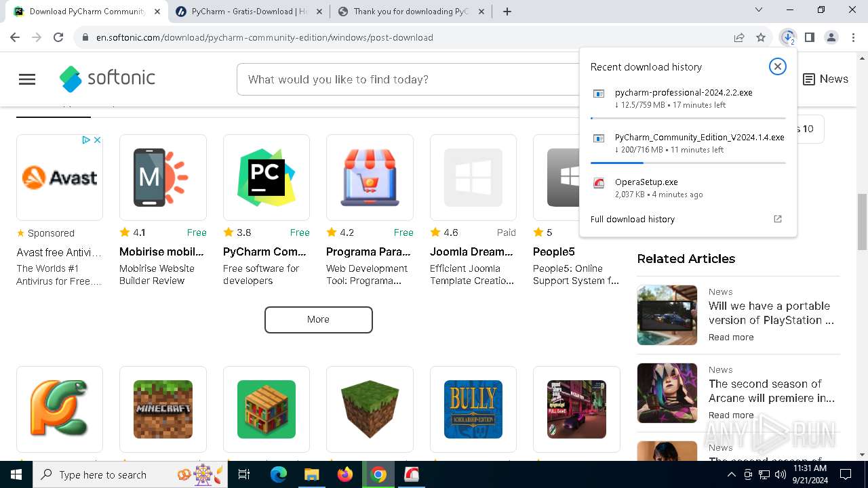Click the More button
Screen dimensions: 868x488
tap(318, 320)
